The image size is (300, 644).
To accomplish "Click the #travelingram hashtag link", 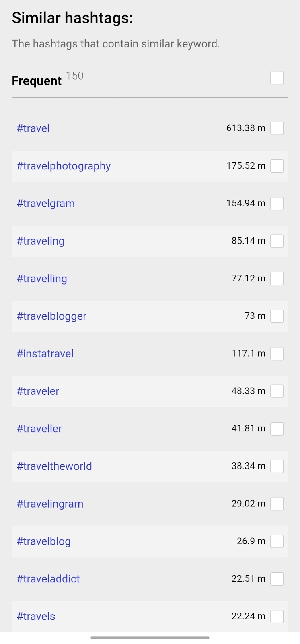I will click(50, 504).
